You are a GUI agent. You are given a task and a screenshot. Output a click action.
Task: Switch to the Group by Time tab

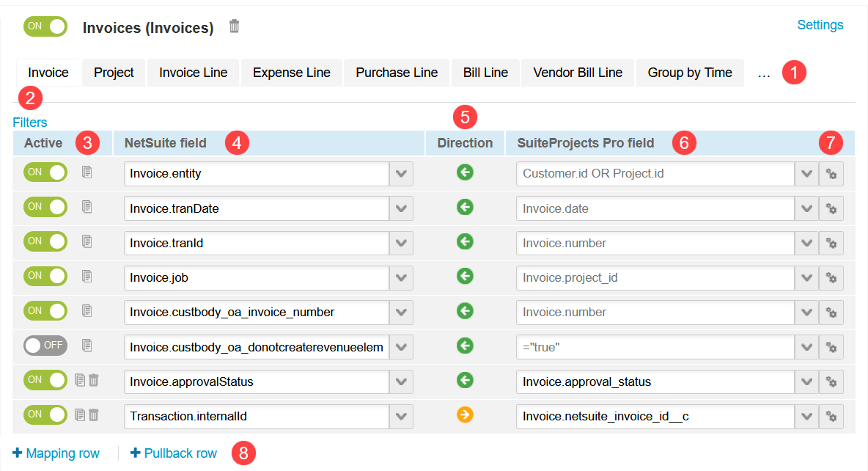pos(690,73)
